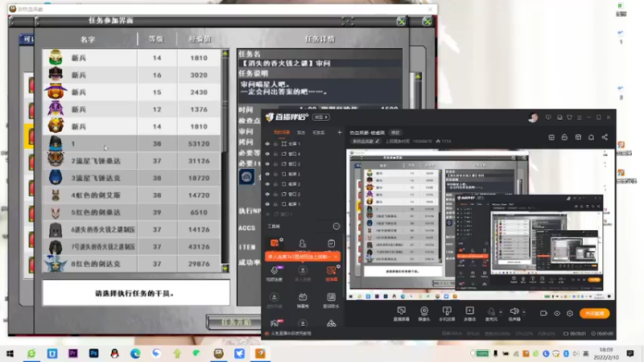Hide the 截屏 3 source
Viewport: 644px width, 362px height.
click(x=267, y=174)
